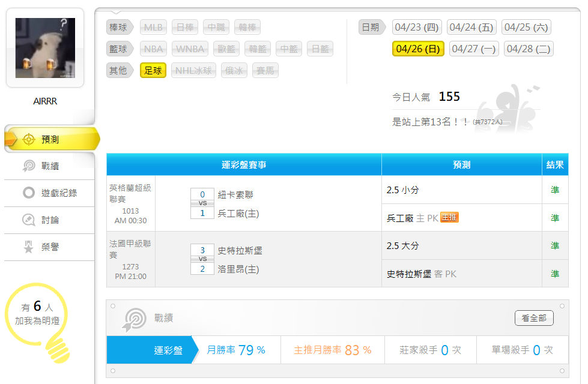588x384 pixels.
Task: Click the 遊戲紀錄 circle icon
Action: (x=28, y=193)
